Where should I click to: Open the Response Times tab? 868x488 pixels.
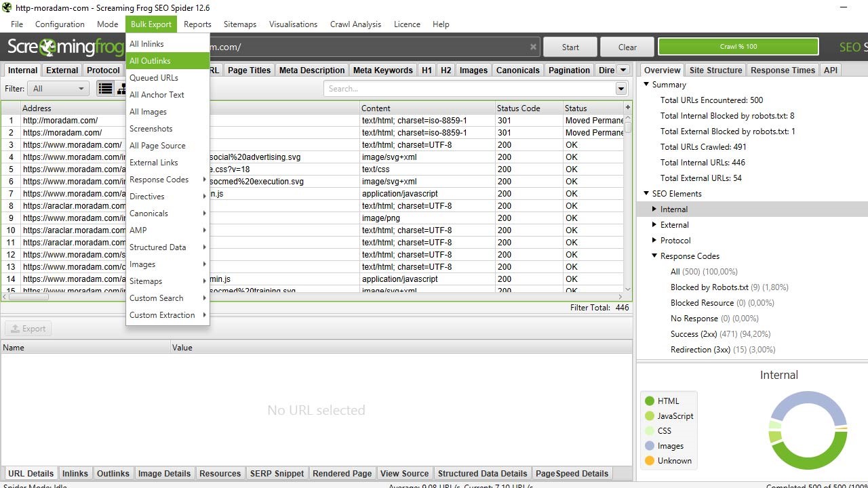pos(783,70)
